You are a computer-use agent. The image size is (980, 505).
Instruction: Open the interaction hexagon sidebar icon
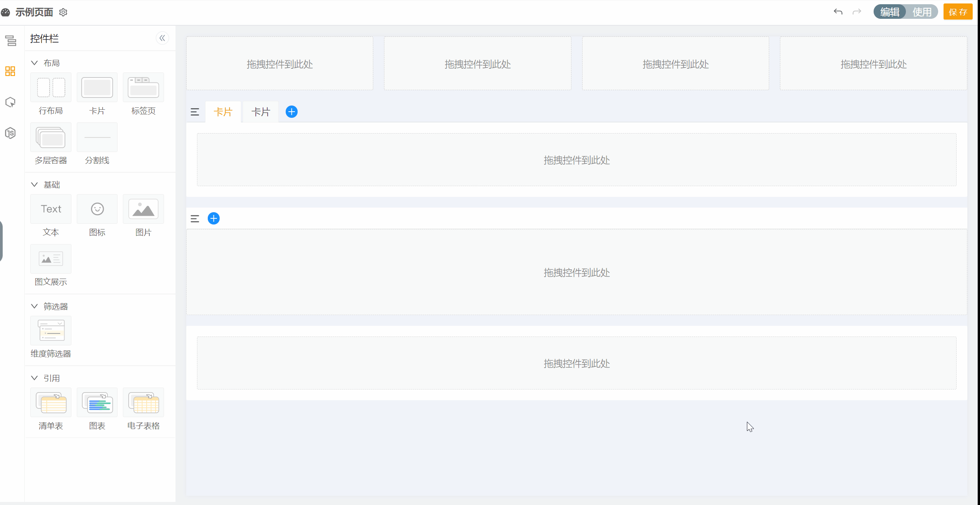10,102
